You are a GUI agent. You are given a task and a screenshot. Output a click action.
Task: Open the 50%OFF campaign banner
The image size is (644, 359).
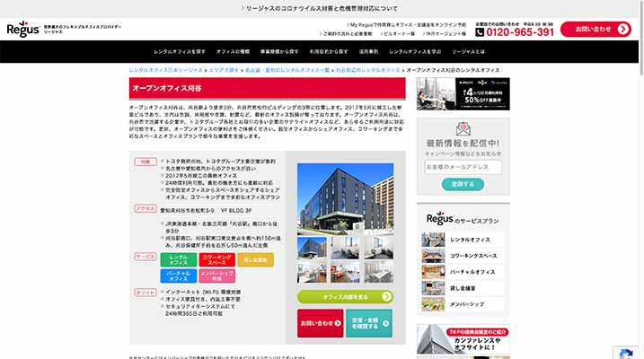coord(463,94)
